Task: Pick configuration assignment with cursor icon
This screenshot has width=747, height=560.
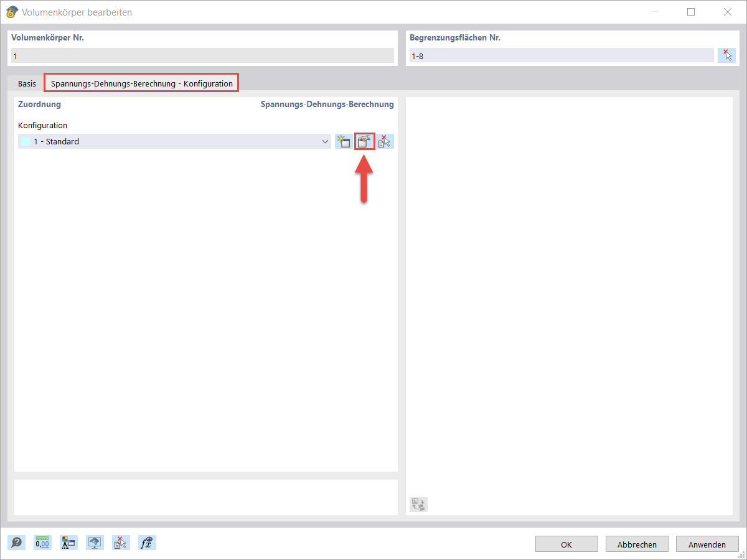Action: (x=385, y=142)
